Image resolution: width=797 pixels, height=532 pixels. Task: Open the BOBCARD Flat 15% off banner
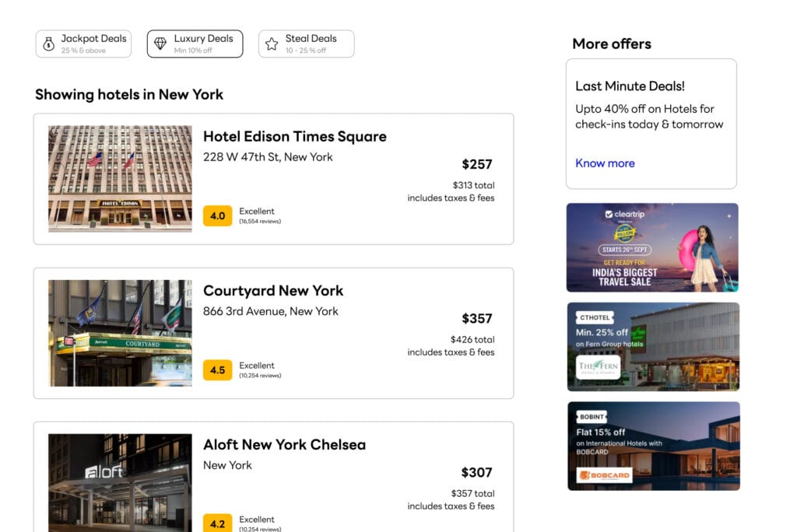(652, 446)
